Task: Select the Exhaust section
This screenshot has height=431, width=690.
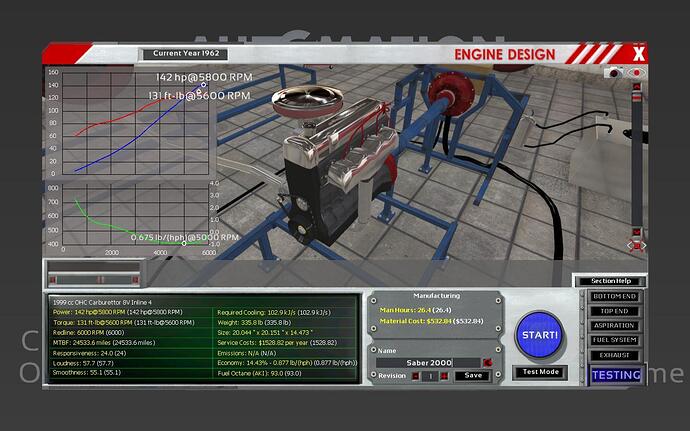Action: 615,354
